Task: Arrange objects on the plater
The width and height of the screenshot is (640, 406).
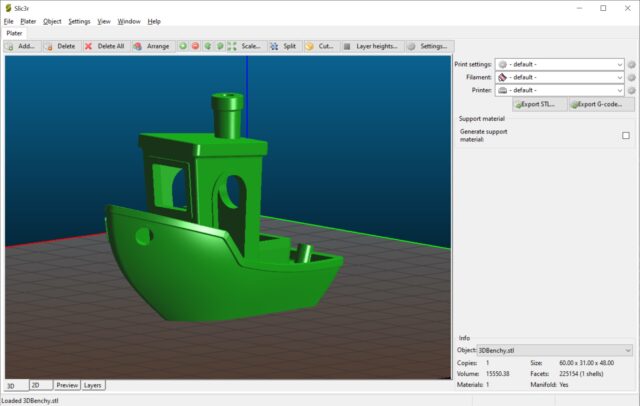Action: 152,46
